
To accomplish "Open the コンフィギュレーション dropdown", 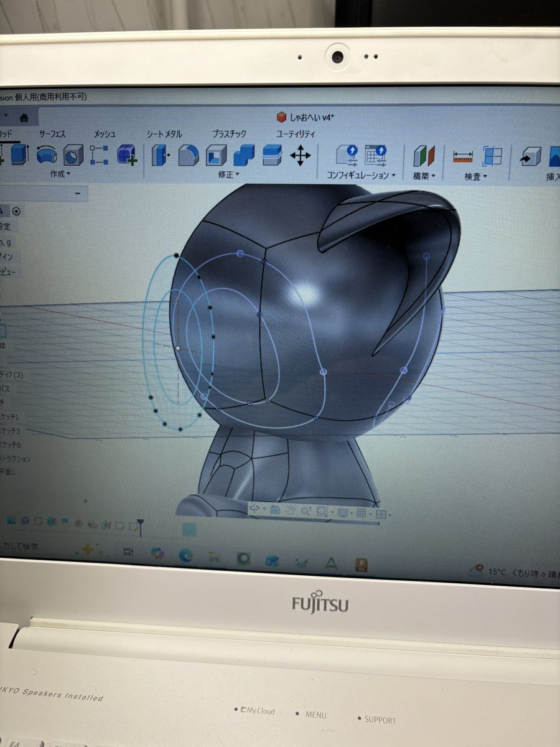I will pos(362,175).
